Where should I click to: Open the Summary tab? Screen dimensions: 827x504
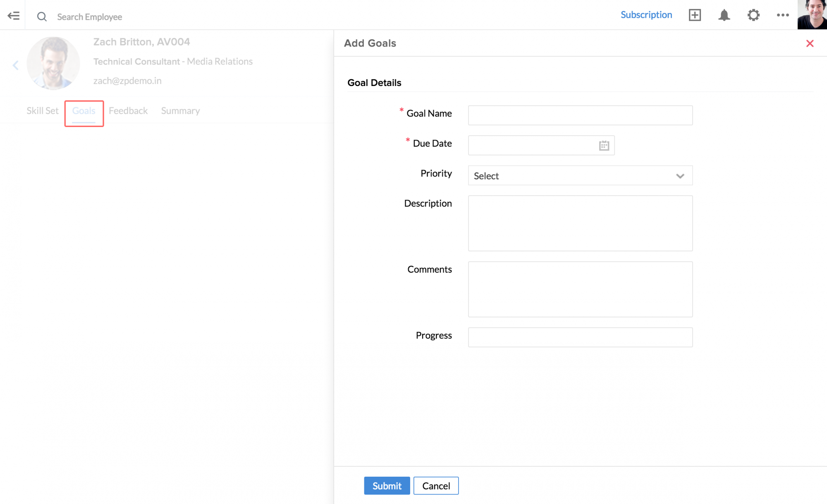(x=180, y=111)
